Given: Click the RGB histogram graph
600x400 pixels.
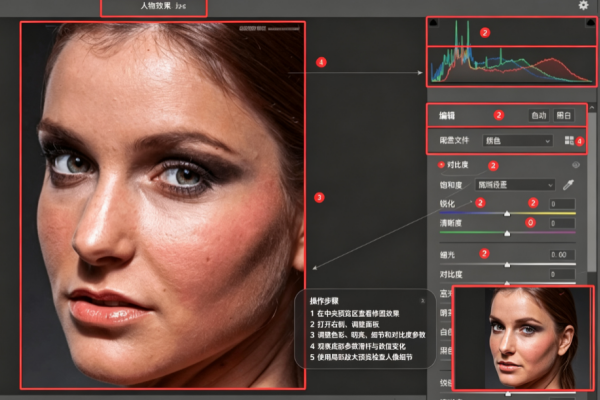Looking at the screenshot, I should point(511,52).
